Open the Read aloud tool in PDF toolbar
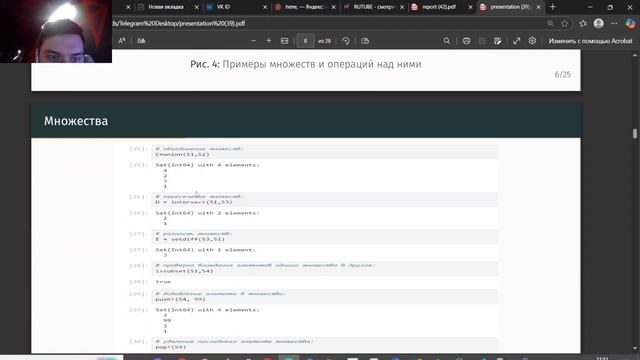Viewport: 640px width, 360px height. pos(122,41)
